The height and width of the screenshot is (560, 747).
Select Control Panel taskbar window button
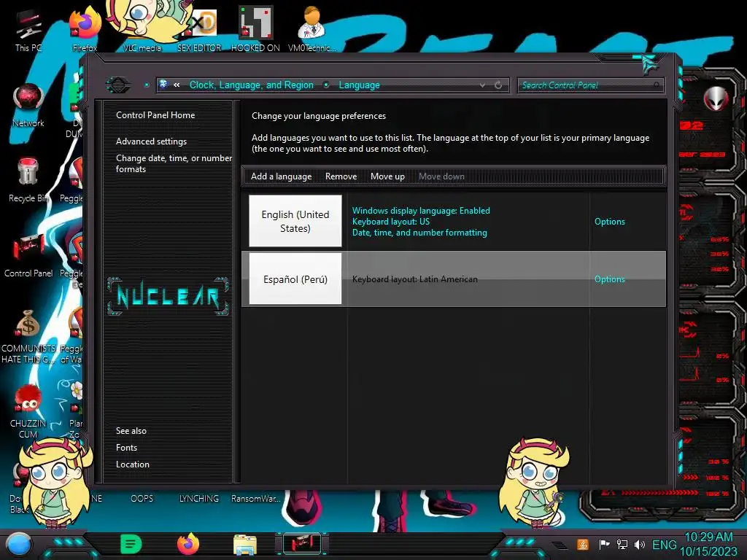point(302,544)
